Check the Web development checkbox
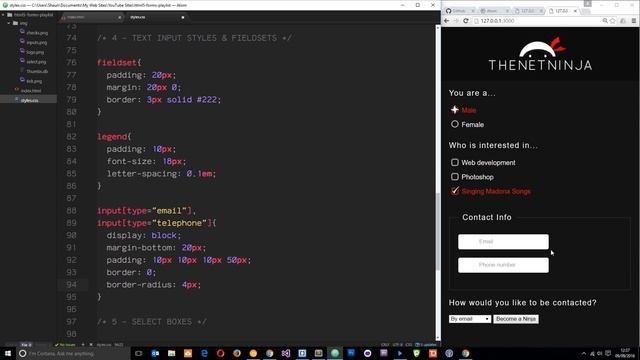 [455, 162]
